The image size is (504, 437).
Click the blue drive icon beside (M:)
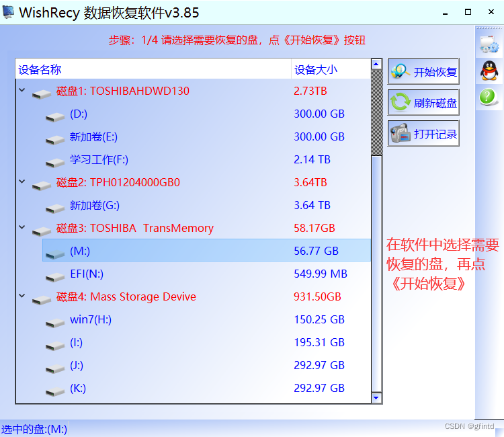coord(55,254)
